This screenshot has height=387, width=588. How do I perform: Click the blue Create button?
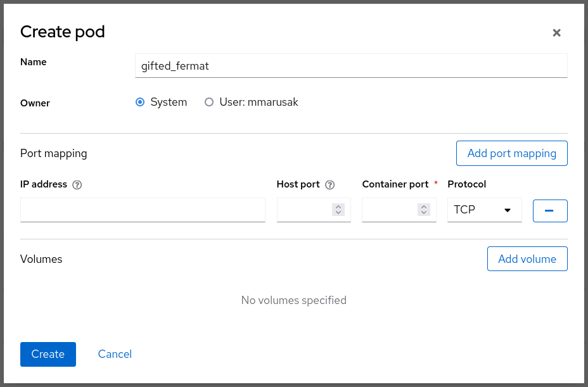[48, 354]
